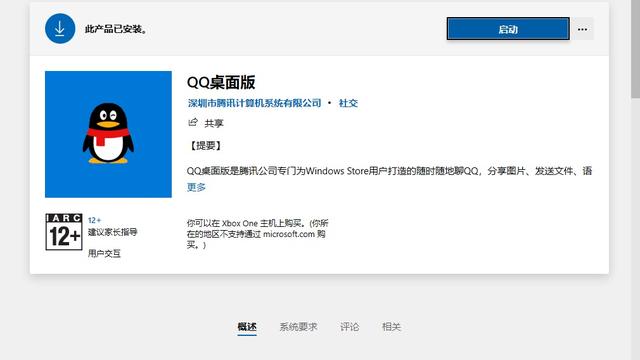
Task: Click the 【提要】 heading text
Action: click(205, 146)
